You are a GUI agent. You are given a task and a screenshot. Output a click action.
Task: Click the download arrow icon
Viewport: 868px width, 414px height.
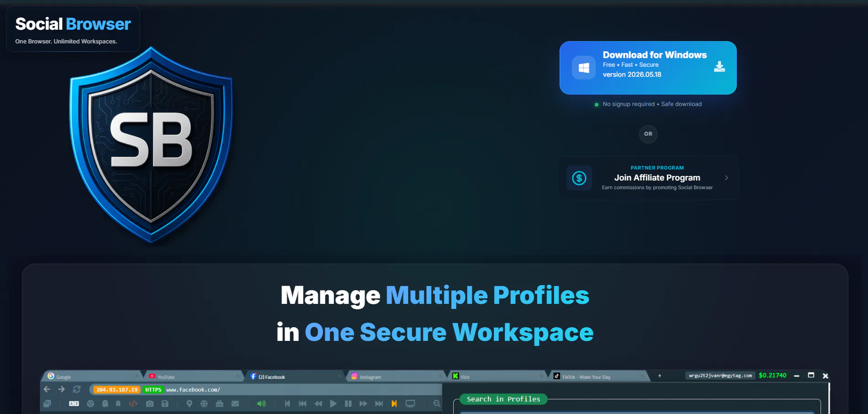(720, 67)
